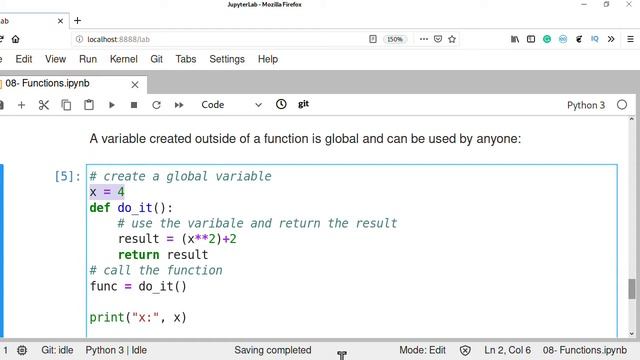Open the cell type Code dropdown

pyautogui.click(x=231, y=105)
